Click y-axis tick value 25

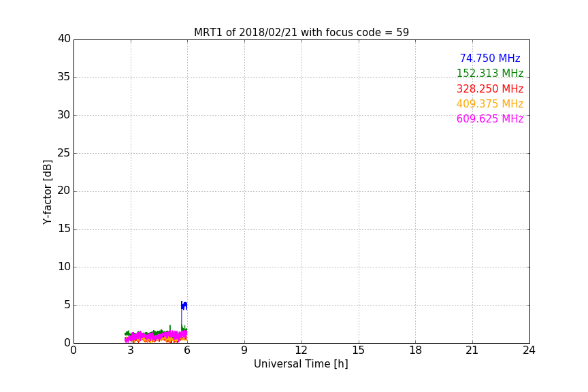point(64,152)
